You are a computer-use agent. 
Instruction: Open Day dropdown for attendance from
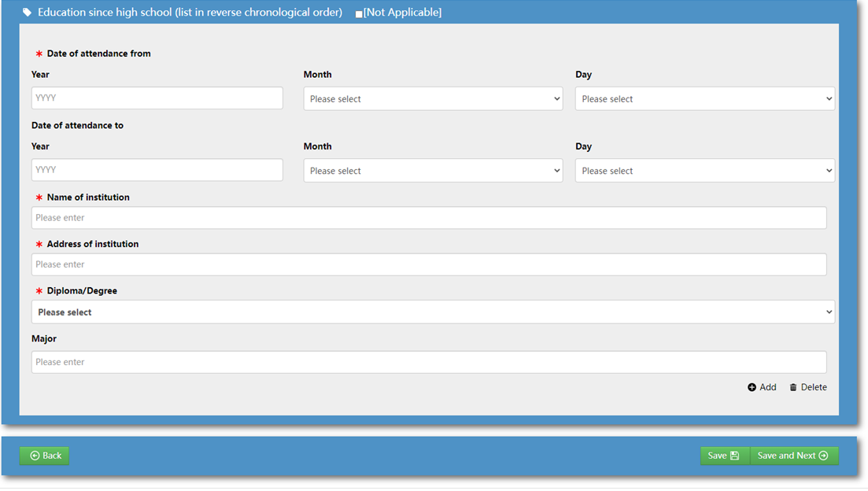[704, 99]
